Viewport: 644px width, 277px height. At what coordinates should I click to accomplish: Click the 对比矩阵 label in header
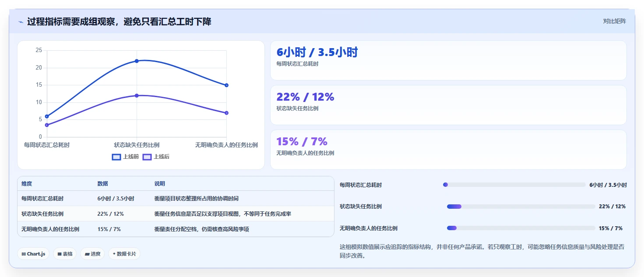point(614,21)
